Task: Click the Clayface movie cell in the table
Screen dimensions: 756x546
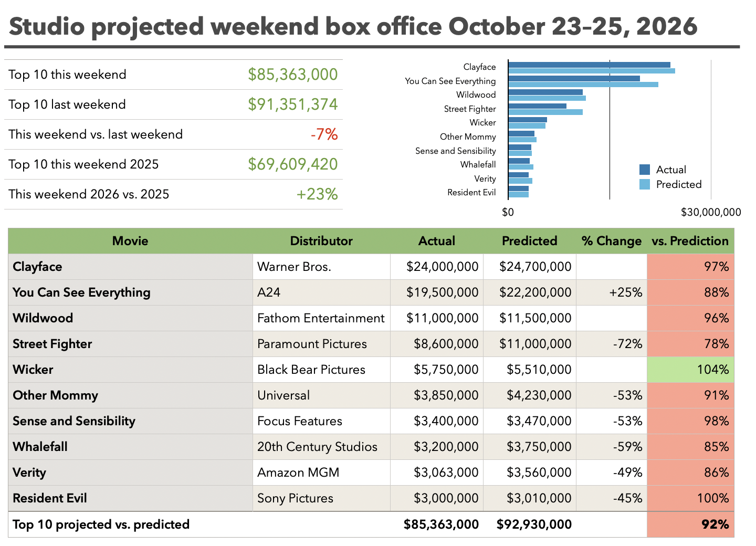Action: point(130,267)
